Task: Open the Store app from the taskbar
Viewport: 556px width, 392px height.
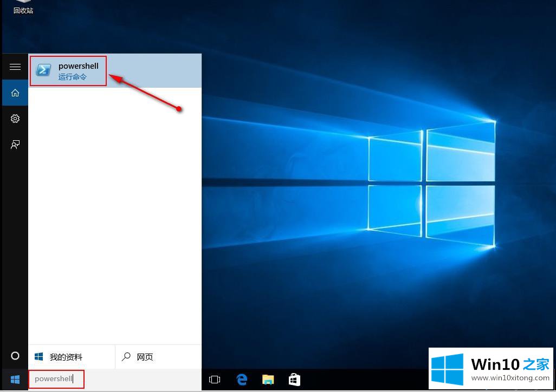Action: click(294, 380)
